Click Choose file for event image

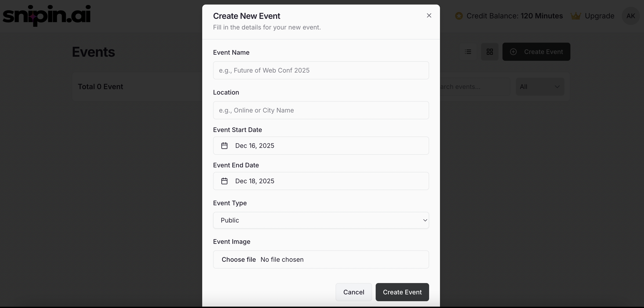tap(238, 259)
